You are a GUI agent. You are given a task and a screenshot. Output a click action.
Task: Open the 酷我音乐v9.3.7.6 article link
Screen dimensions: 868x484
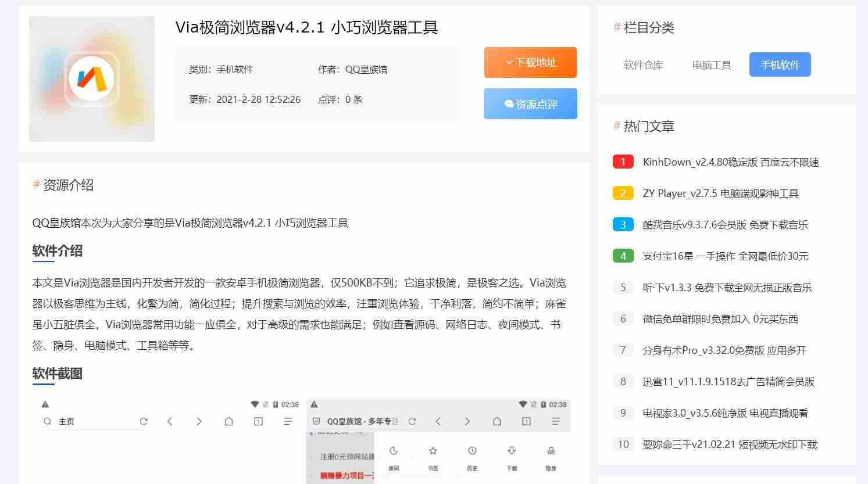click(x=725, y=225)
